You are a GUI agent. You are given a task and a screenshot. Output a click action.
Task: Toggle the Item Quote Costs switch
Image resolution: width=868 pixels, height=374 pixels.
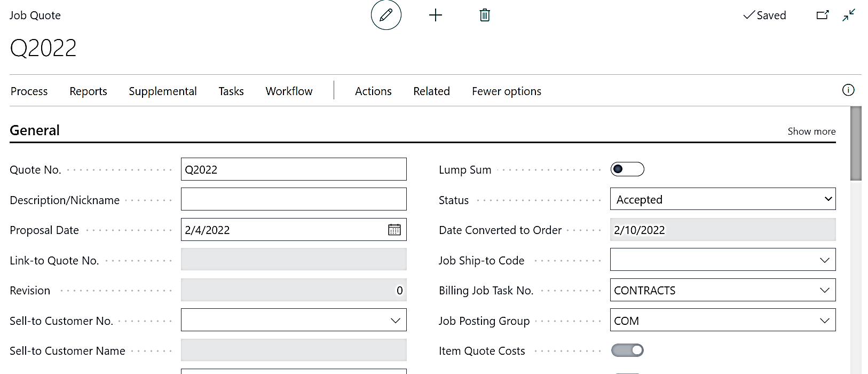[627, 350]
